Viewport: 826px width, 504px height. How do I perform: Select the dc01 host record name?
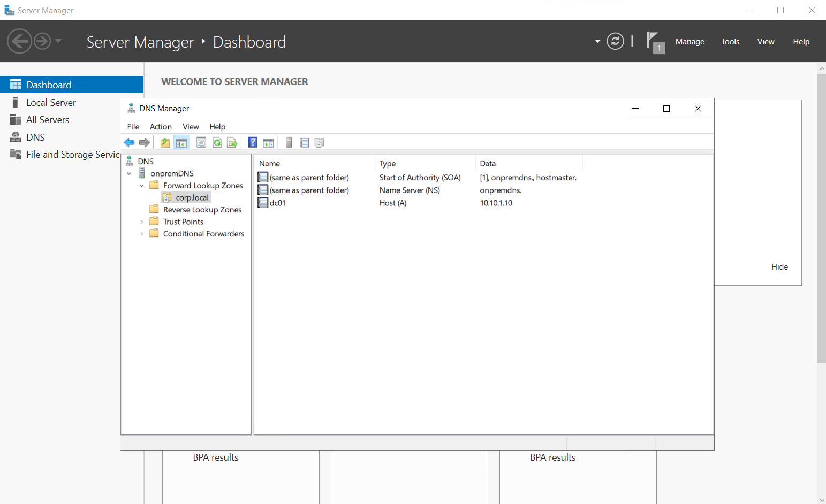[278, 203]
